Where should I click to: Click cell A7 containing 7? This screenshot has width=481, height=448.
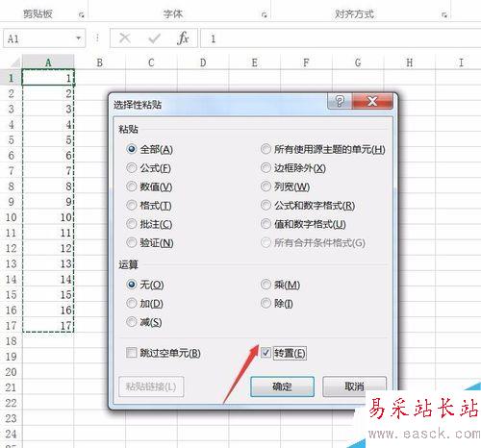pyautogui.click(x=48, y=170)
